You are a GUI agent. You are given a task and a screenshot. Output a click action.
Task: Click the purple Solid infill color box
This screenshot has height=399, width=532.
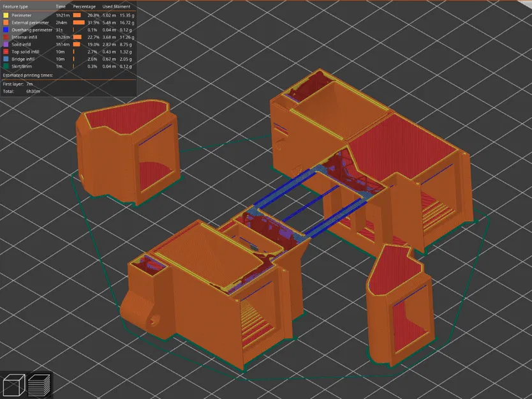pyautogui.click(x=5, y=44)
